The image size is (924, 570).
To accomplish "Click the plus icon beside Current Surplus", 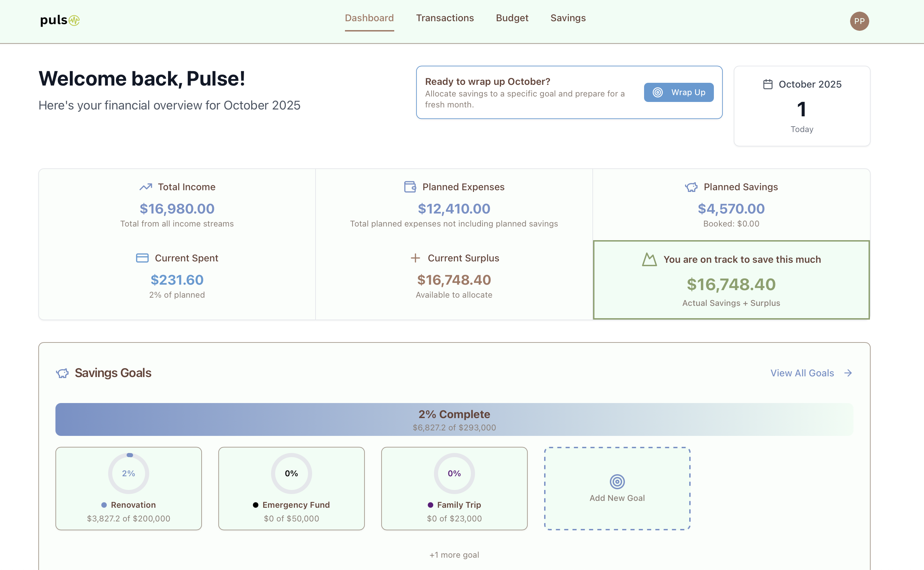I will [x=415, y=258].
